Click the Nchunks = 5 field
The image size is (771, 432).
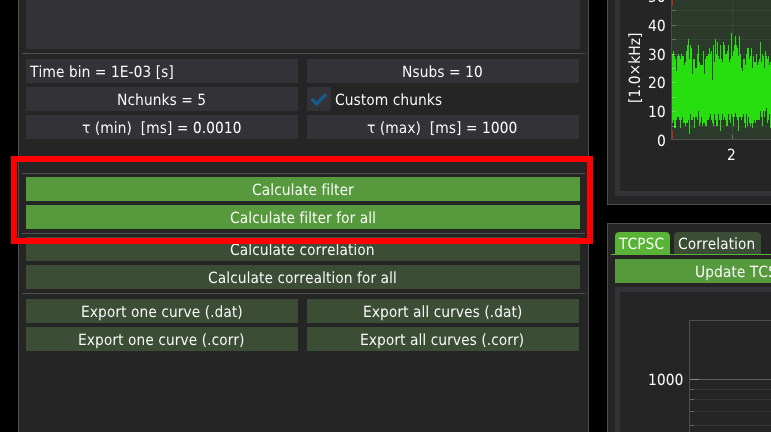(161, 99)
